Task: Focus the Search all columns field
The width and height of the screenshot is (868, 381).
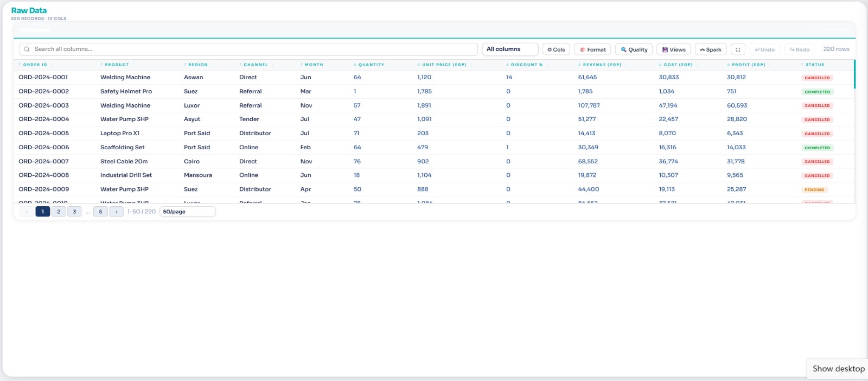Action: [x=248, y=49]
